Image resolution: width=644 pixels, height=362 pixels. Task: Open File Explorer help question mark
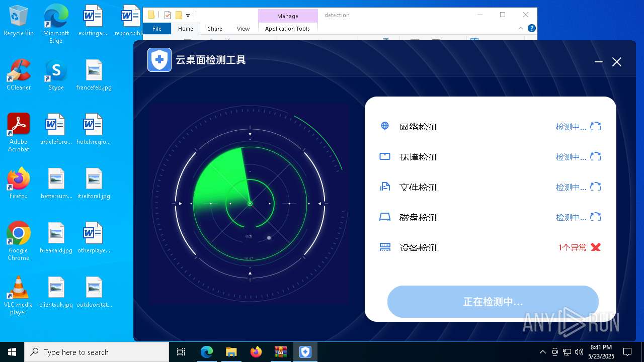click(532, 29)
